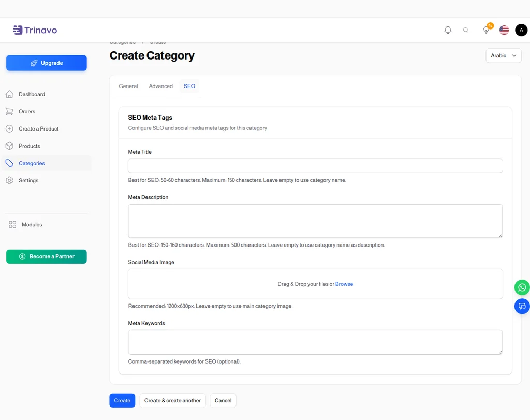The image size is (530, 420).
Task: Click the US flag language icon
Action: pyautogui.click(x=504, y=30)
